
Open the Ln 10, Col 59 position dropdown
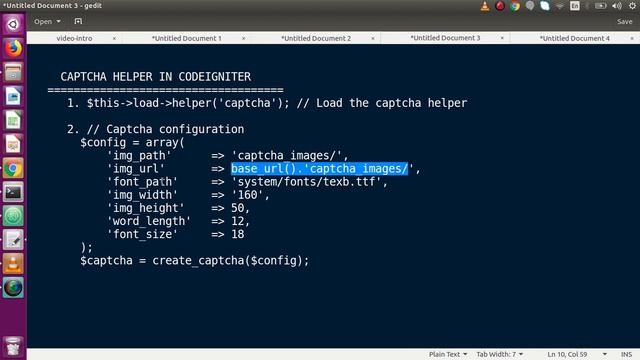[x=577, y=354]
